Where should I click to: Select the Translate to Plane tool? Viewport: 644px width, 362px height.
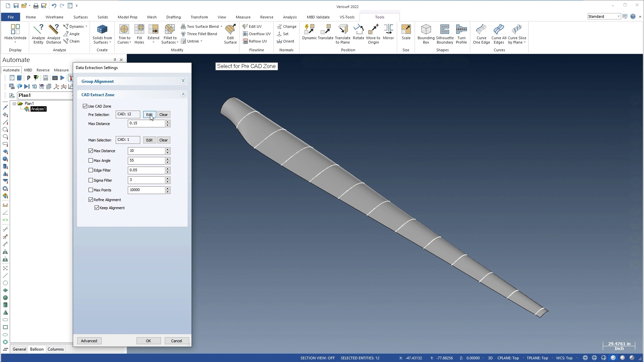point(342,34)
